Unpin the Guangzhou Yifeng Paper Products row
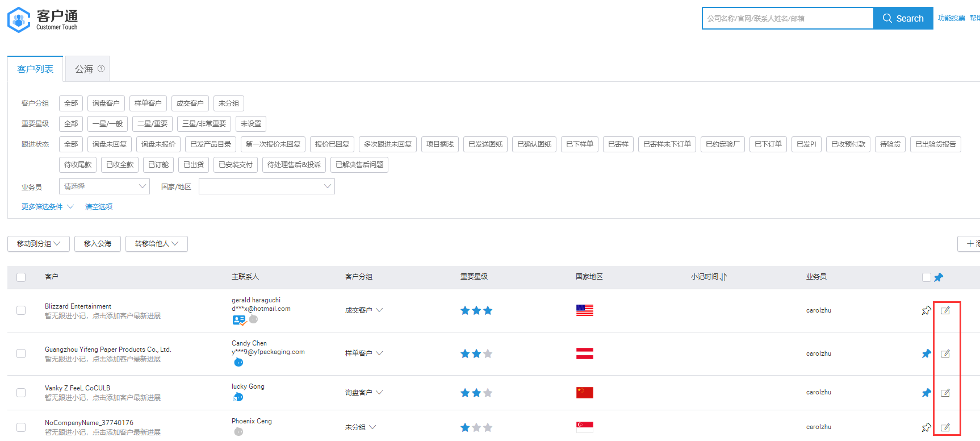 pos(927,353)
